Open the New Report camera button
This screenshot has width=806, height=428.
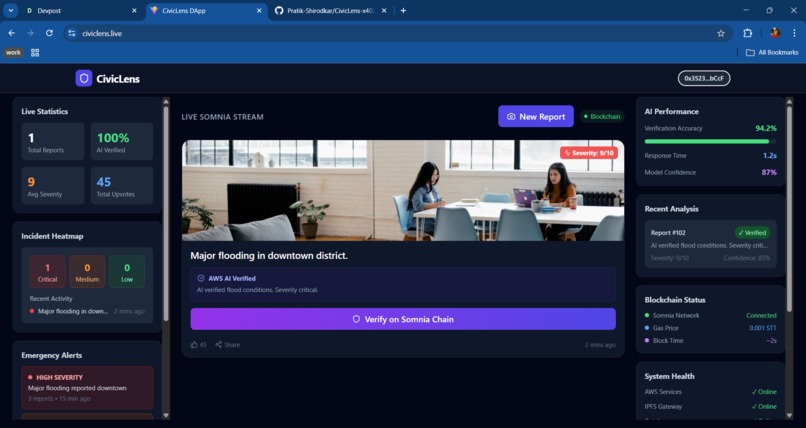tap(536, 117)
